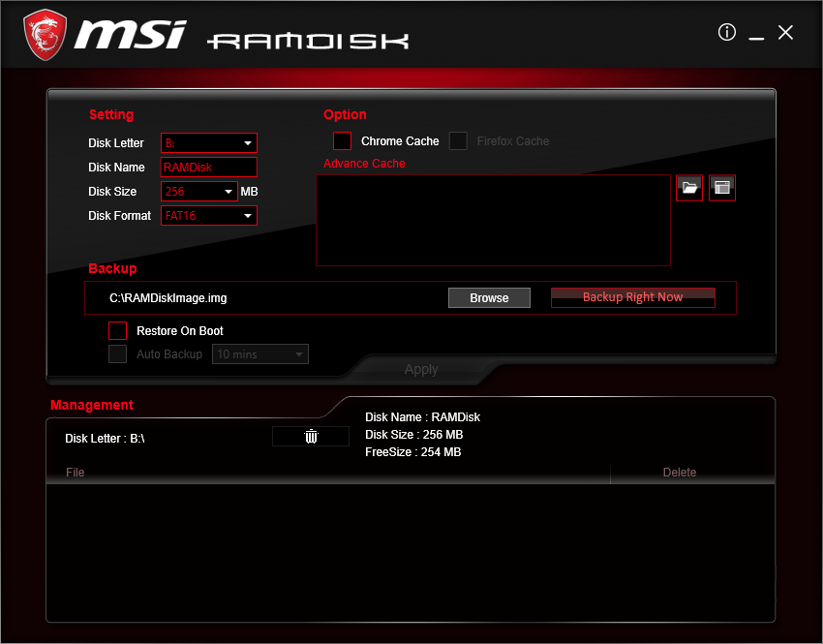The height and width of the screenshot is (644, 823).
Task: Open the Disk Letter dropdown
Action: pyautogui.click(x=209, y=142)
